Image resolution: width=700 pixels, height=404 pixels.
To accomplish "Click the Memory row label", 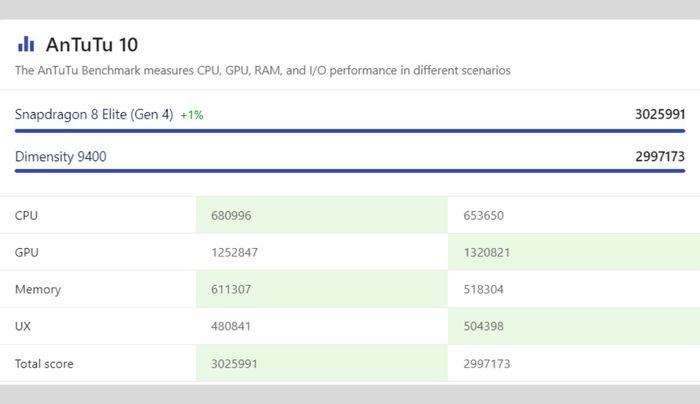I will (x=38, y=289).
